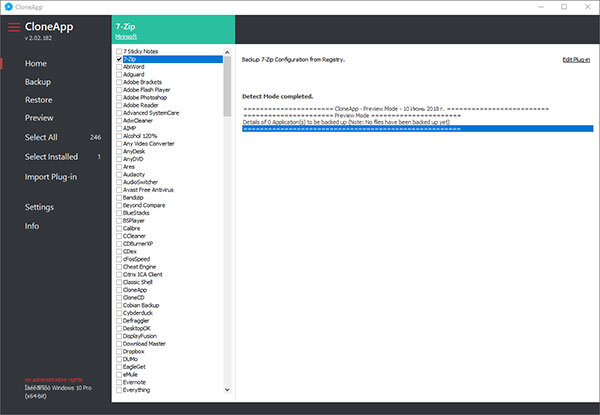Select the 'Beyond Compare' list entry
The width and height of the screenshot is (600, 415).
144,205
